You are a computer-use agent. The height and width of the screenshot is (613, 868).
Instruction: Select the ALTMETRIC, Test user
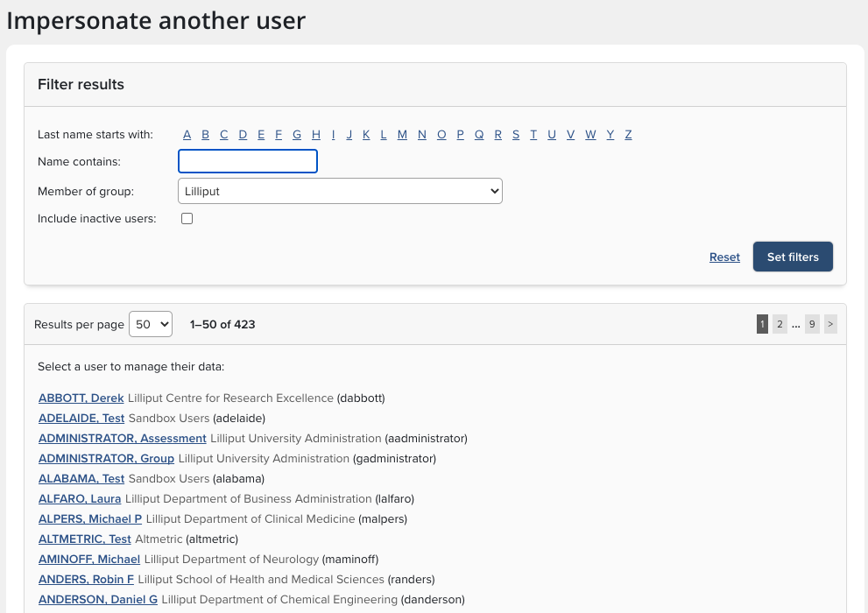click(85, 539)
